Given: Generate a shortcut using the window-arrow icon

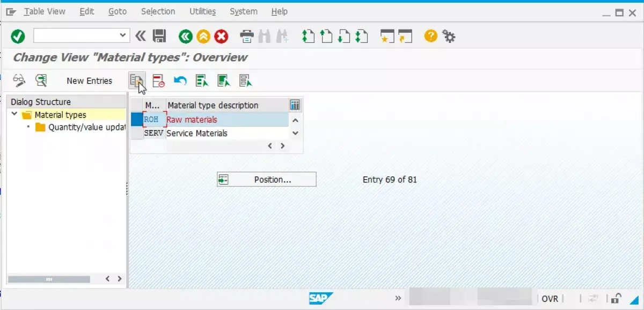Looking at the screenshot, I should [x=405, y=36].
